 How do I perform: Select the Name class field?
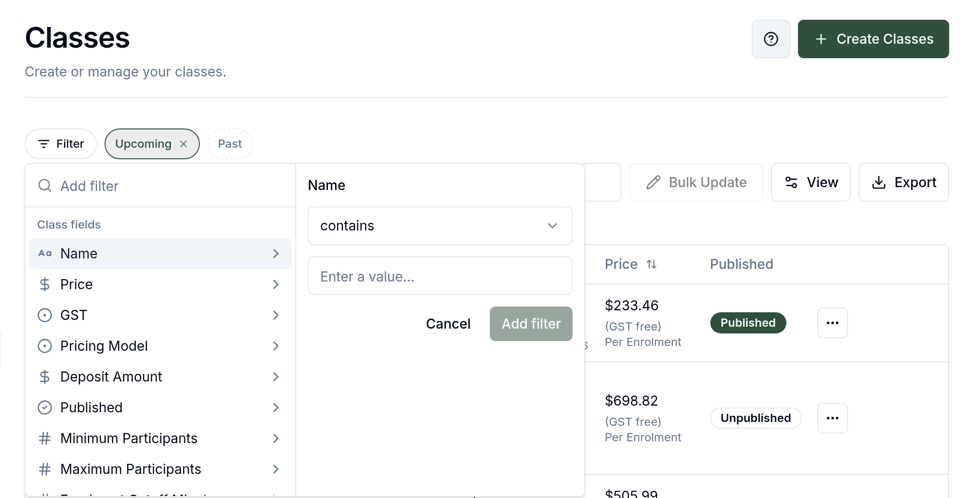[x=160, y=254]
